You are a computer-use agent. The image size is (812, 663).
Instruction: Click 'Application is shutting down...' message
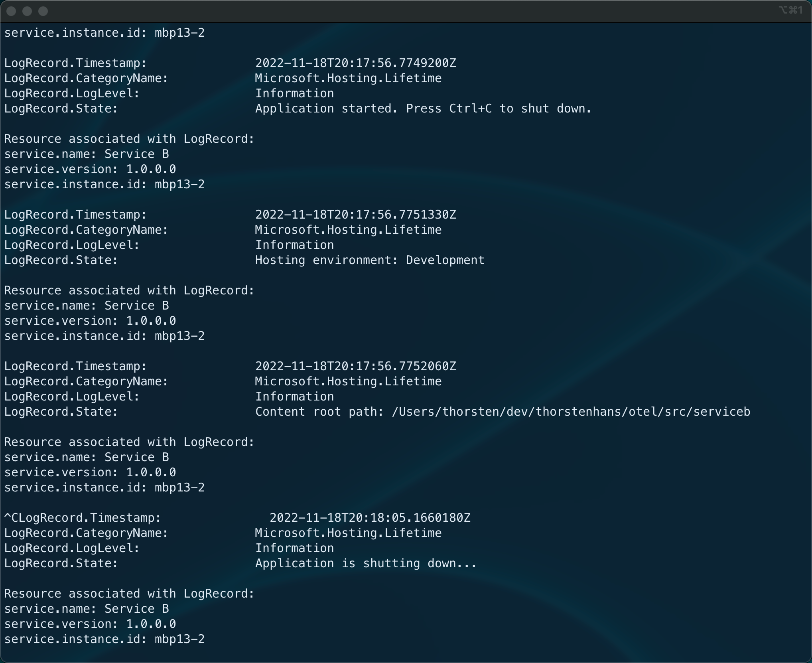click(x=366, y=563)
